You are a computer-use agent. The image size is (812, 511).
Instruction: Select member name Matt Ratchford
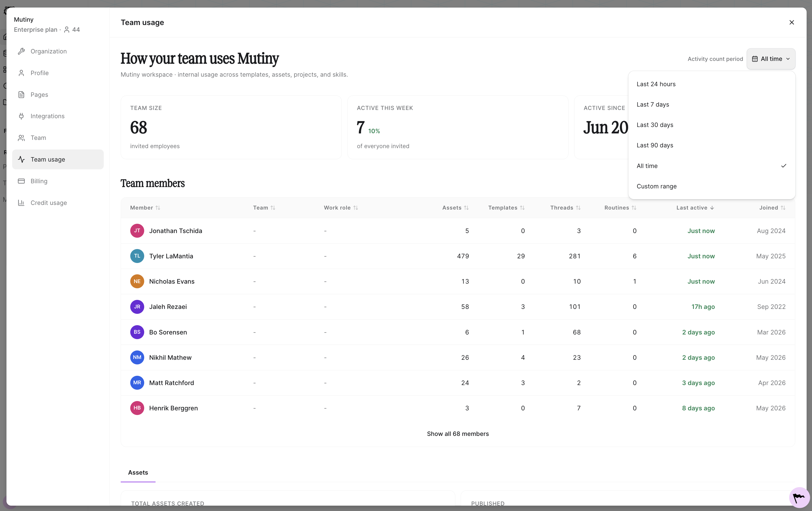click(x=172, y=383)
